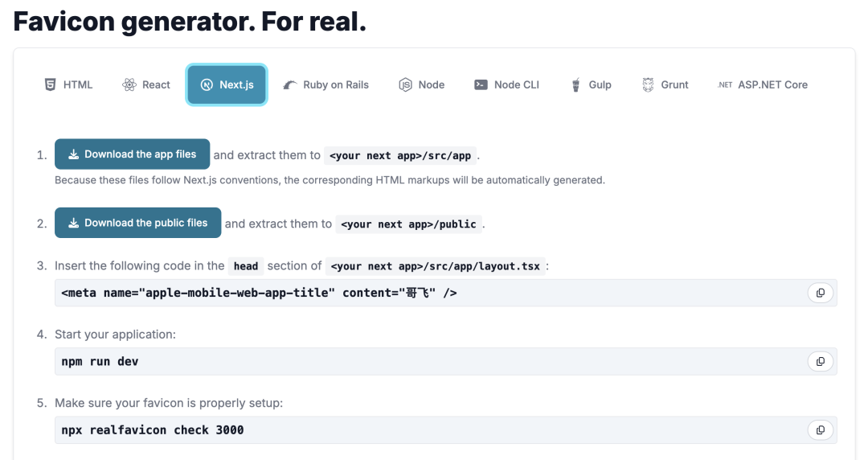Click the Gulp cup icon
The width and height of the screenshot is (868, 460).
pyautogui.click(x=575, y=84)
